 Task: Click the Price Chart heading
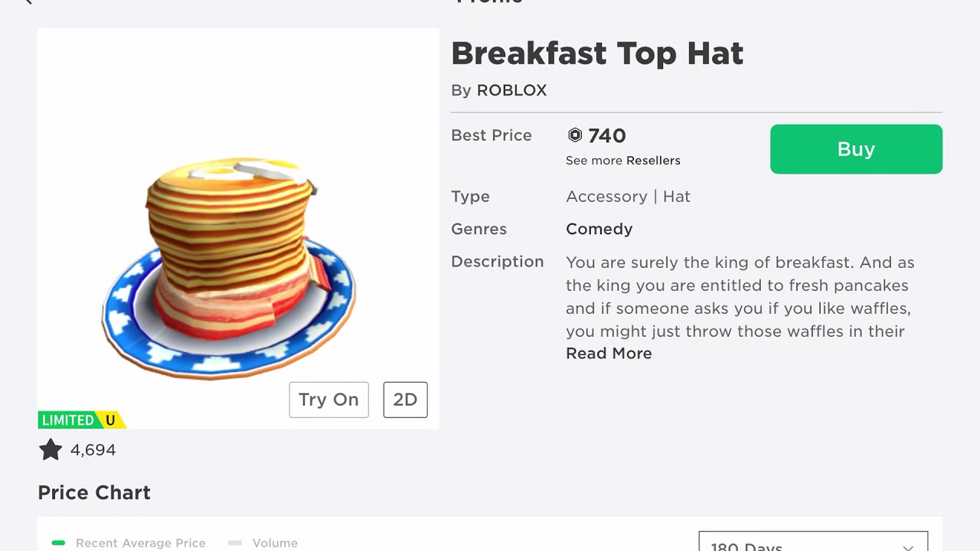coord(94,492)
